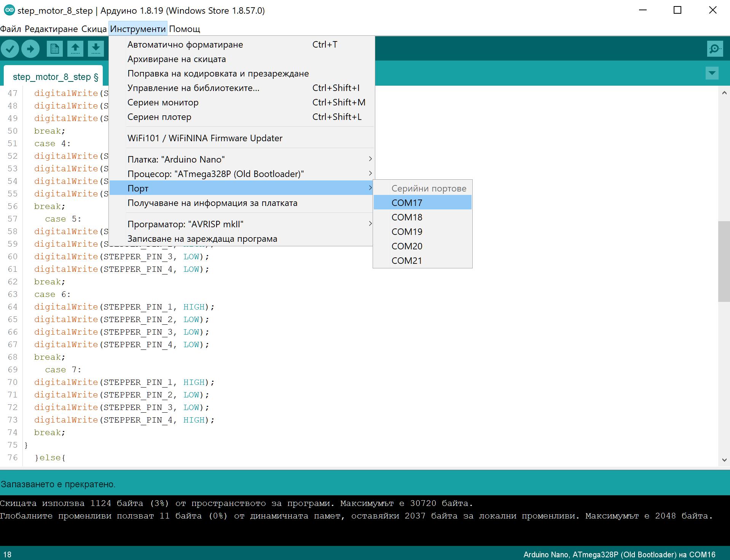Save the sketch with the down-arrow icon
Image resolution: width=730 pixels, height=560 pixels.
click(96, 49)
